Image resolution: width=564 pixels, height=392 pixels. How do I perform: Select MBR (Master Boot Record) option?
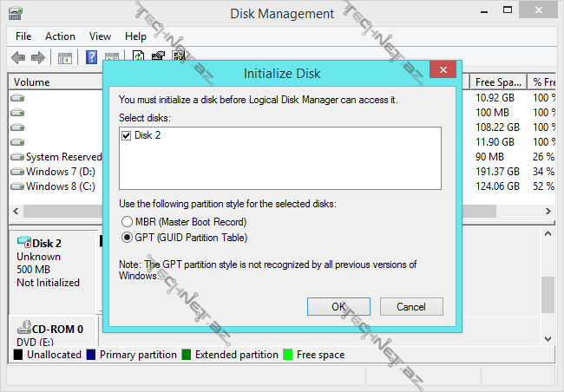pos(128,222)
